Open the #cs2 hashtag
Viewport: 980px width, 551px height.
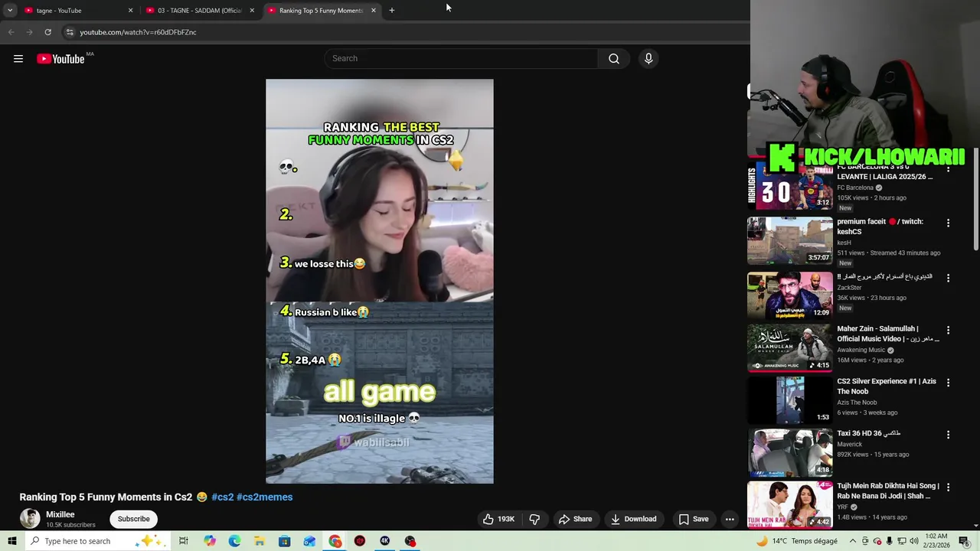pyautogui.click(x=222, y=497)
